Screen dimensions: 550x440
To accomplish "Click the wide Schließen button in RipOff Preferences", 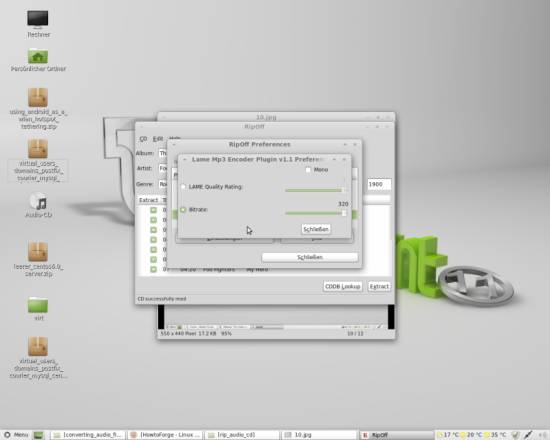I will click(x=310, y=257).
